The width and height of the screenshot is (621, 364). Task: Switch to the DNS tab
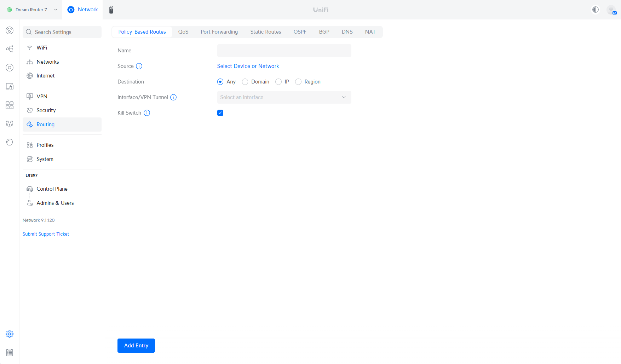tap(347, 32)
